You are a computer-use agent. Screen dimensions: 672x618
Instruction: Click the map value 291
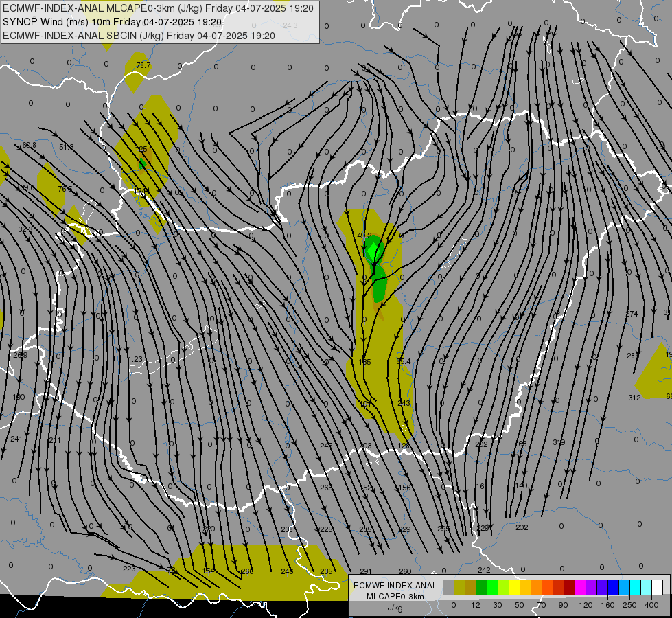click(x=366, y=571)
